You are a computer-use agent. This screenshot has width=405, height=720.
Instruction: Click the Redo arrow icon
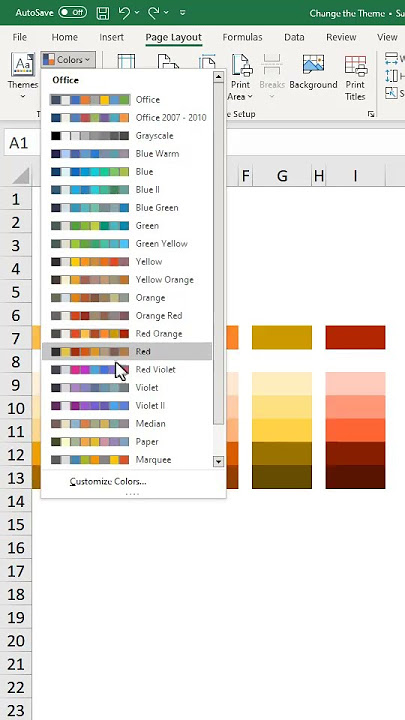(x=153, y=13)
